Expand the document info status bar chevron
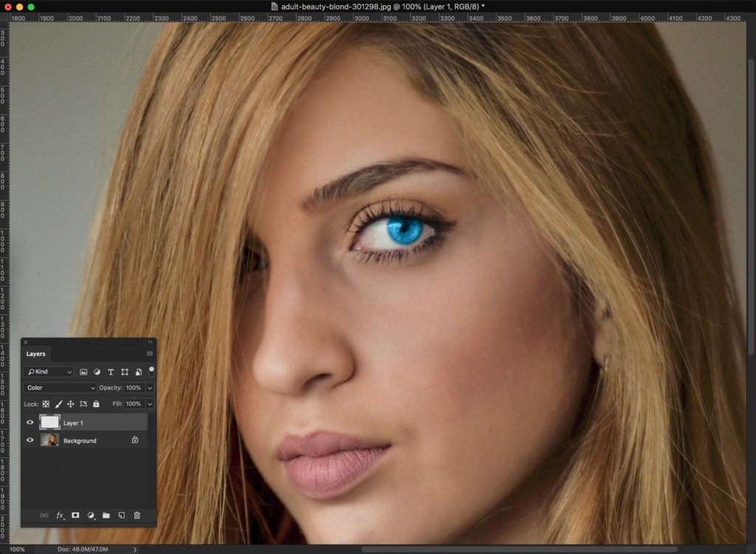This screenshot has width=756, height=554. [x=134, y=550]
